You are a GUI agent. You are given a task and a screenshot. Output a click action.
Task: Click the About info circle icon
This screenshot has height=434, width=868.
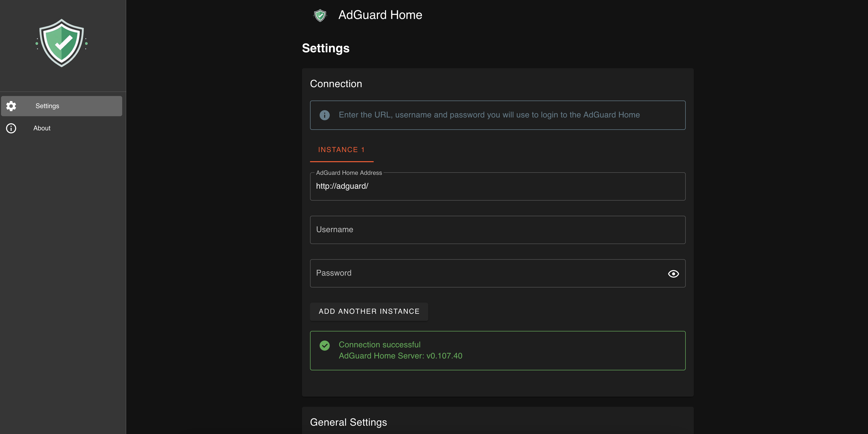pyautogui.click(x=11, y=128)
